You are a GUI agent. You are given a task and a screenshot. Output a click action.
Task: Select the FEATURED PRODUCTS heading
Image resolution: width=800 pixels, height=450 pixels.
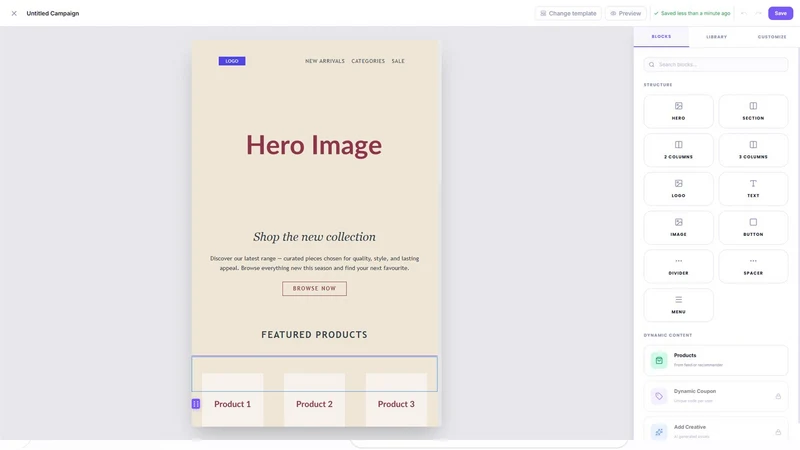pyautogui.click(x=314, y=335)
